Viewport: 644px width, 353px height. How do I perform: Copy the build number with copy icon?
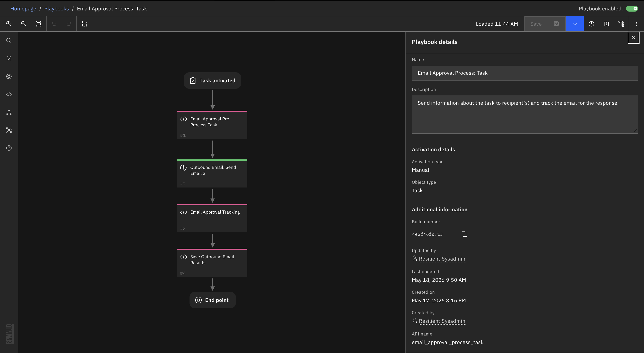coord(464,234)
